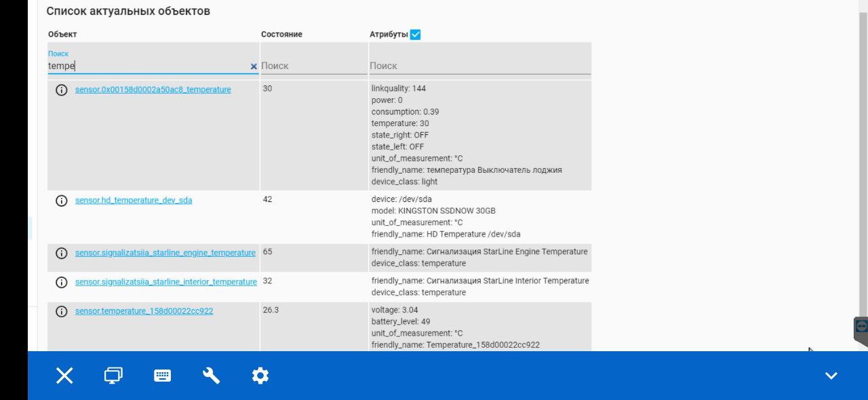Open link sensor.hd_temperature_dev_sda

pos(134,200)
